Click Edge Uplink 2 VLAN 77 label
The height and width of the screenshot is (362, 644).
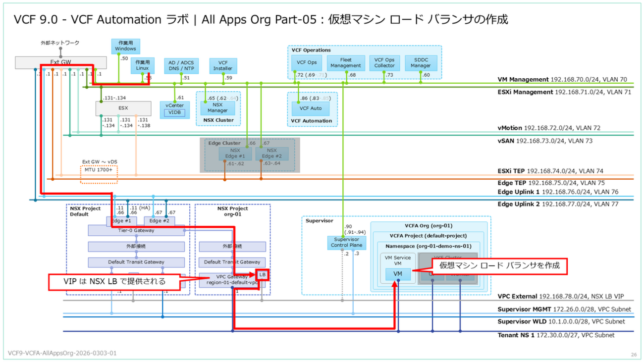[x=558, y=204]
